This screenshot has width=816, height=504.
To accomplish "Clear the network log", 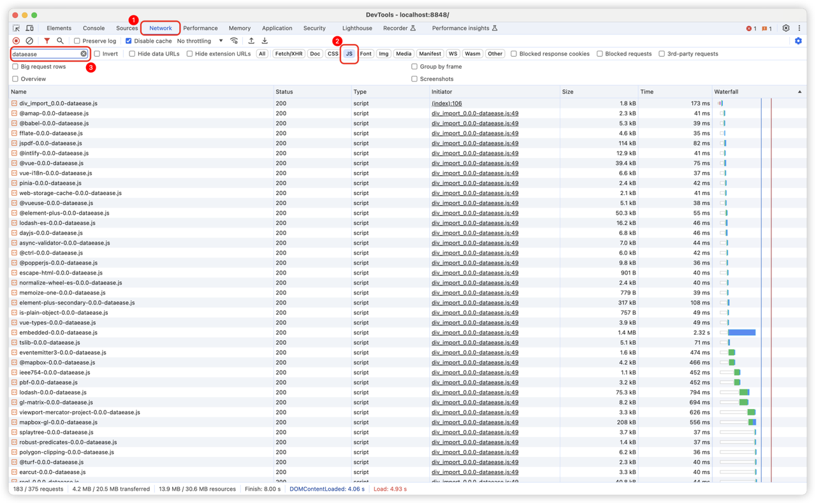I will (29, 41).
